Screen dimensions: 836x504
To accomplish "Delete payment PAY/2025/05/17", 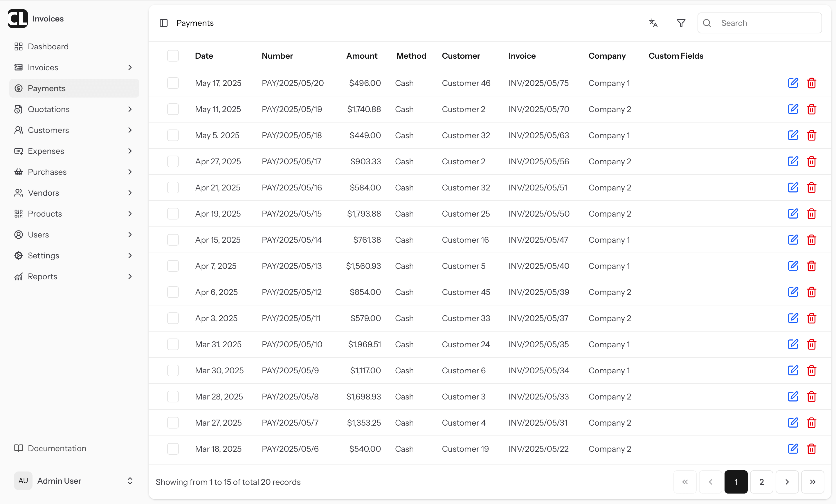I will [811, 161].
